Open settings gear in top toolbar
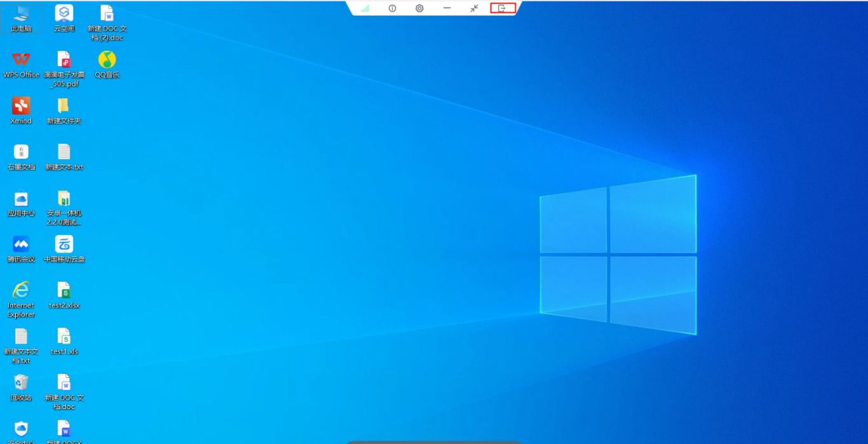The width and height of the screenshot is (868, 444). (x=419, y=8)
